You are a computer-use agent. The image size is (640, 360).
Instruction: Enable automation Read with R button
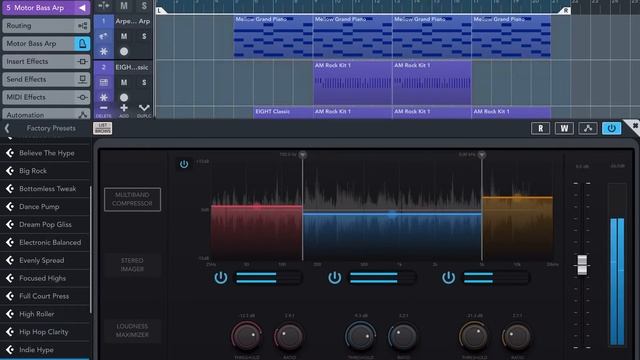tap(540, 128)
